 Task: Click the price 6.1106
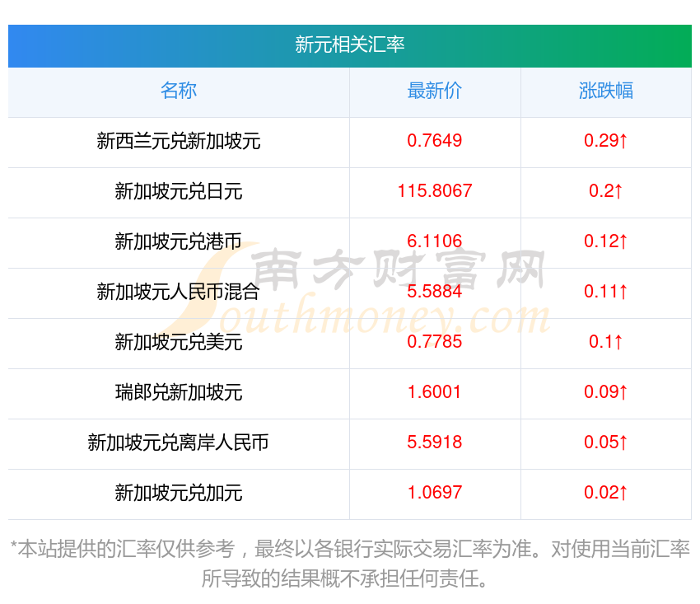(x=434, y=241)
